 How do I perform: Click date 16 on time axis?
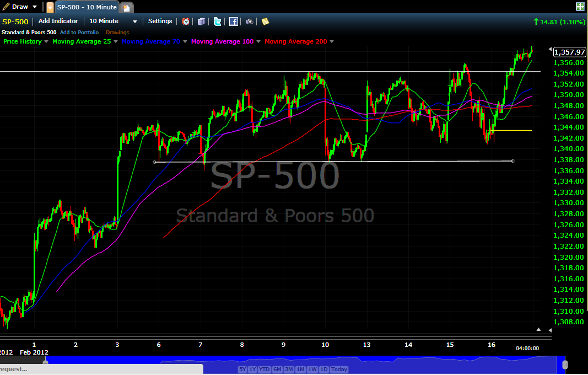[x=492, y=345]
